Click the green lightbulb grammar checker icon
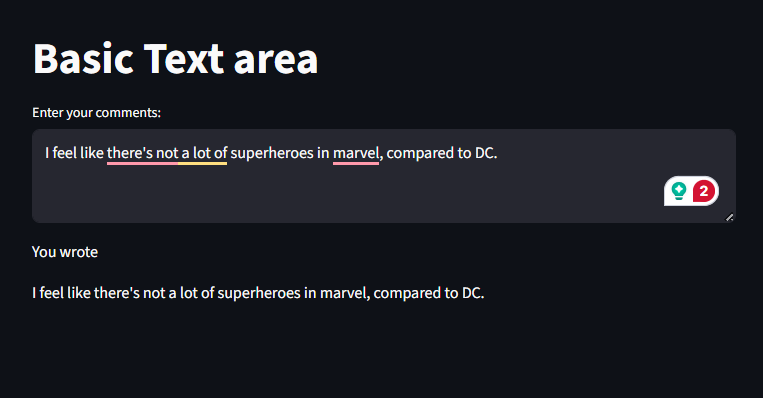The height and width of the screenshot is (398, 763). [x=678, y=191]
